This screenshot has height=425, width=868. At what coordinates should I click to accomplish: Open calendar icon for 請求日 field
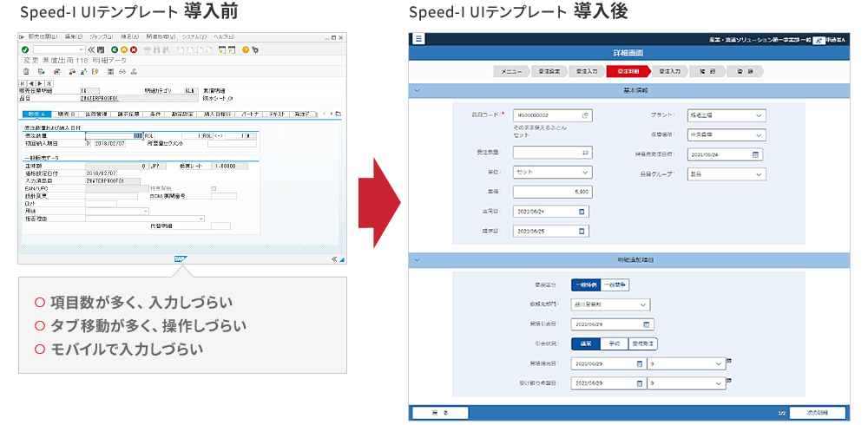click(582, 232)
